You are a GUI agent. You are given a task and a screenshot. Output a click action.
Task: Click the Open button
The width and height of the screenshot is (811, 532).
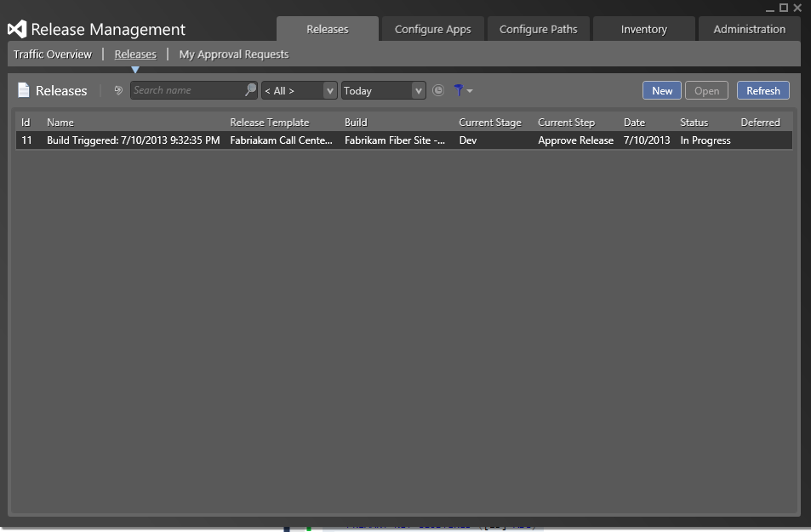pyautogui.click(x=706, y=90)
